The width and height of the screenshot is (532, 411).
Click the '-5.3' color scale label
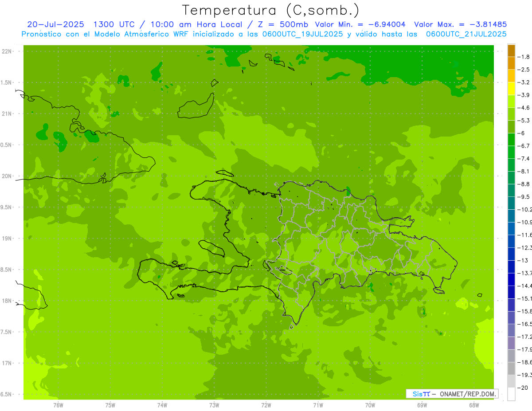[524, 120]
